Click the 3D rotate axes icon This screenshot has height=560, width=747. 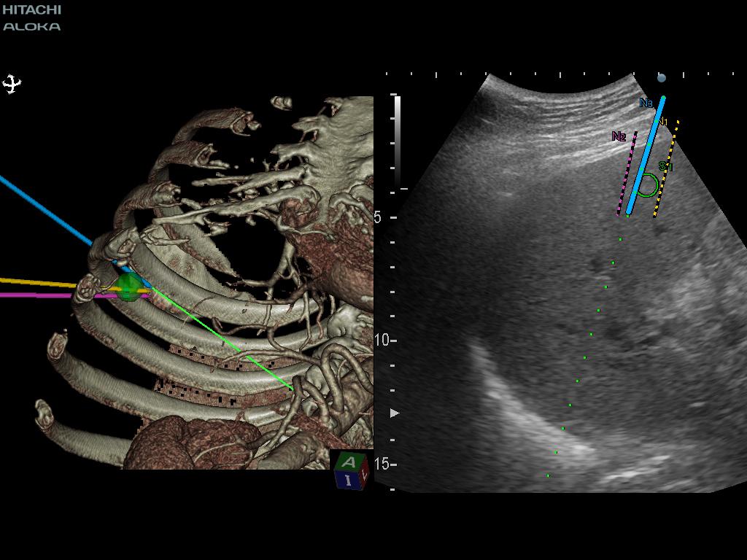tap(12, 85)
